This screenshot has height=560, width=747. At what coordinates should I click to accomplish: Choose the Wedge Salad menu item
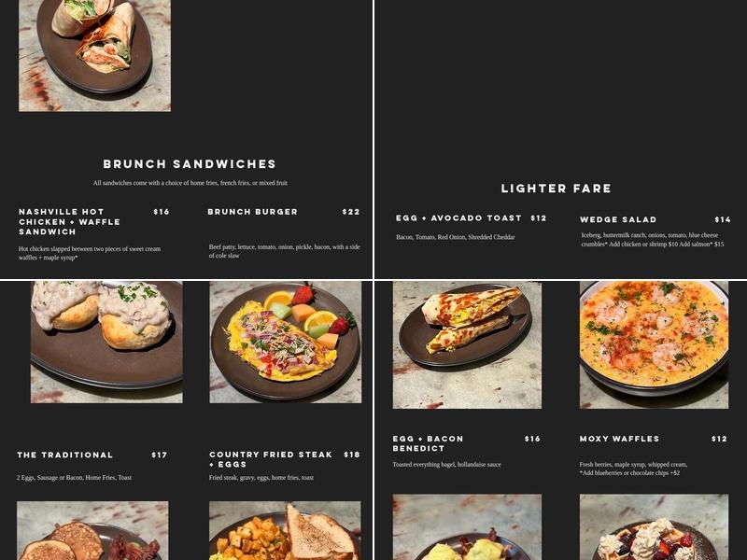coord(618,219)
